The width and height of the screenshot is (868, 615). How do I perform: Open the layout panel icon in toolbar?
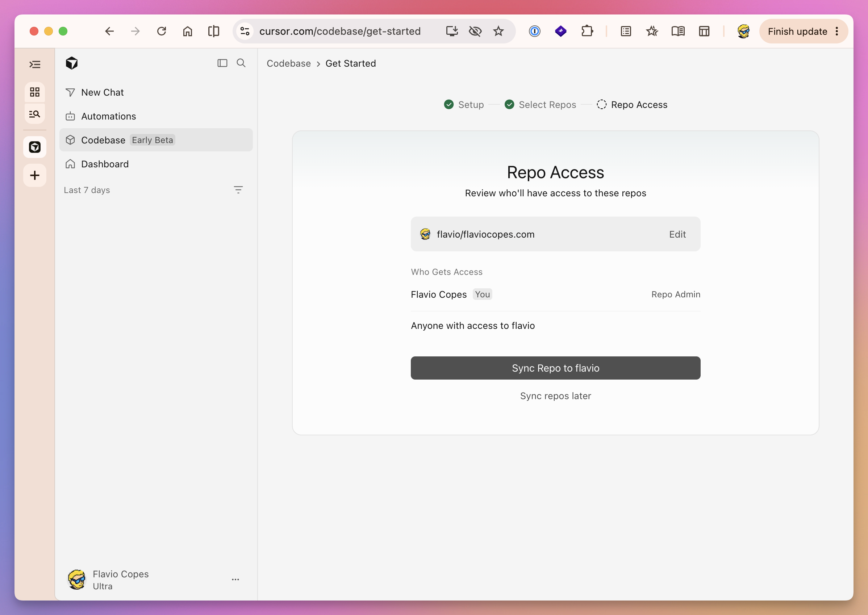click(704, 31)
